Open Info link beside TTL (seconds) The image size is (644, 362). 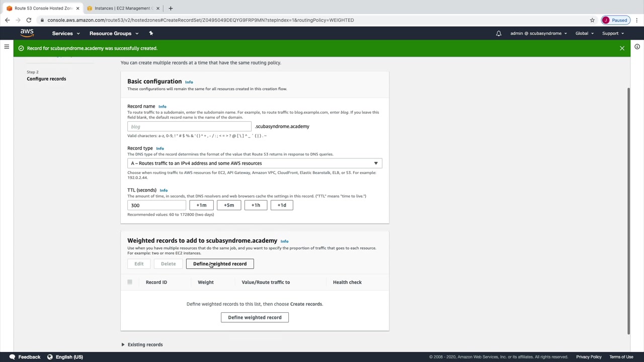tap(164, 190)
